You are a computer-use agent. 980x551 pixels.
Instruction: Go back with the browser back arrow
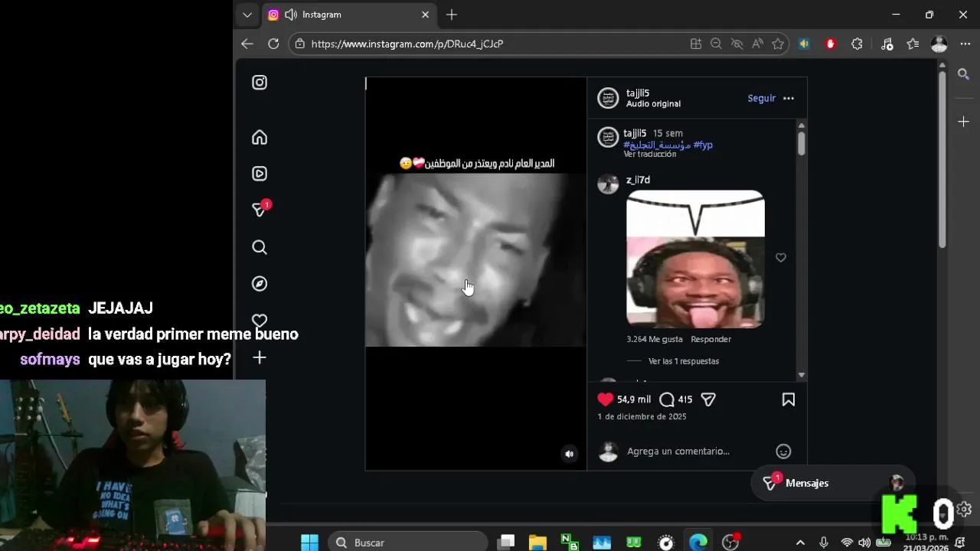pos(247,44)
